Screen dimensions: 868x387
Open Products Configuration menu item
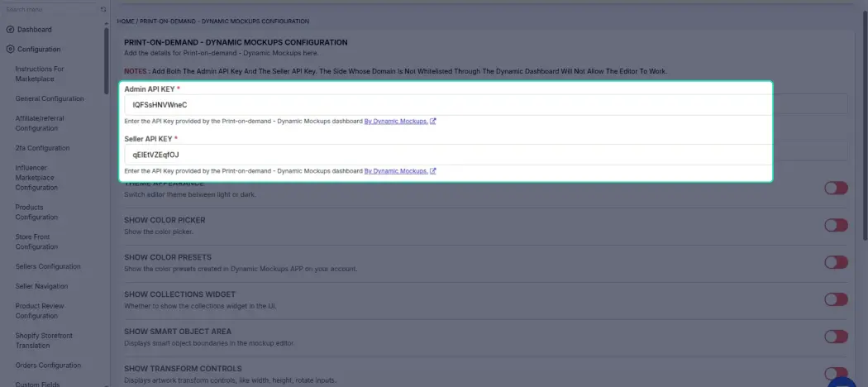[x=36, y=212]
